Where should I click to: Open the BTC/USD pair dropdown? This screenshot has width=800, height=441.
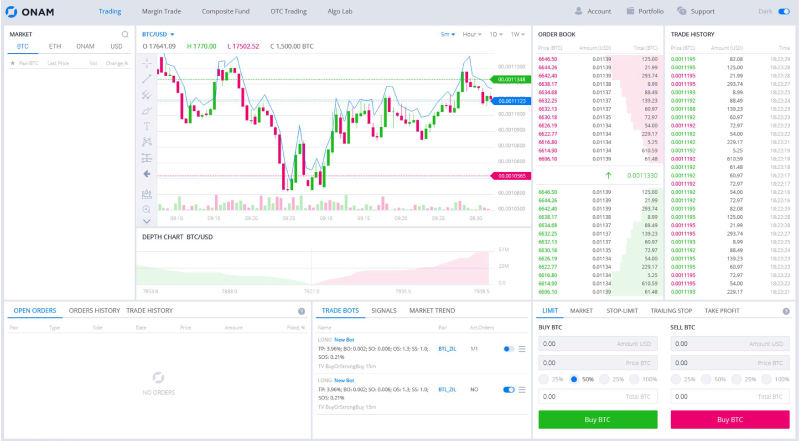tap(158, 34)
